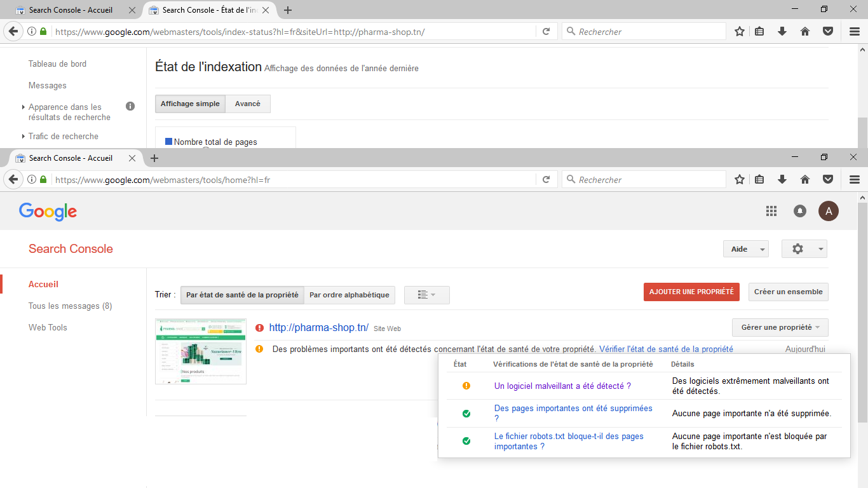Close the Search Console - Accueil tab in the front window
The image size is (868, 488).
[132, 158]
